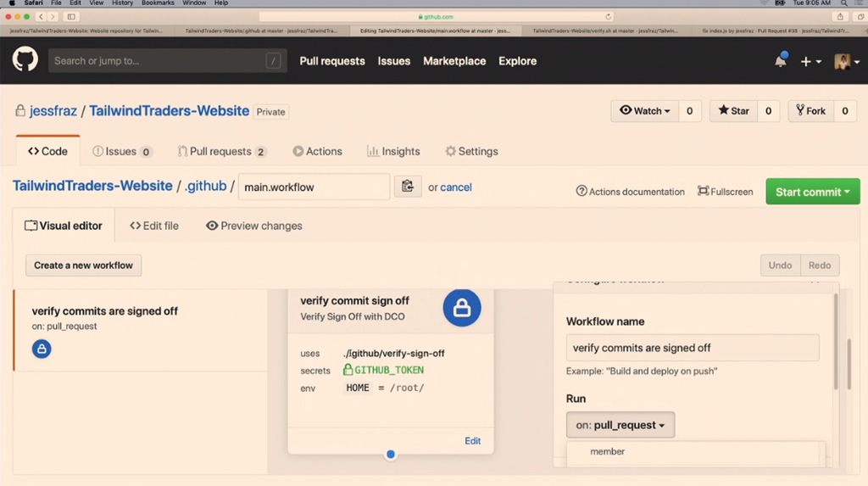
Task: Click the Edit link on action card
Action: click(473, 440)
